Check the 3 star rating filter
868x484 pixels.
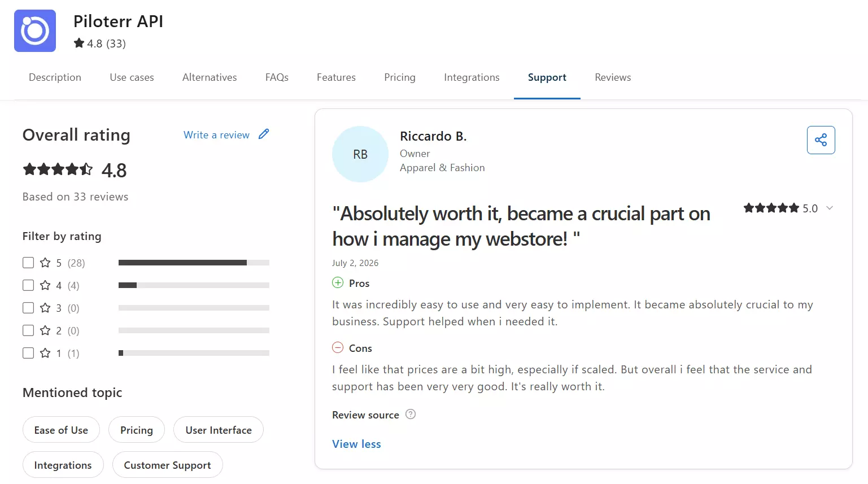[28, 308]
